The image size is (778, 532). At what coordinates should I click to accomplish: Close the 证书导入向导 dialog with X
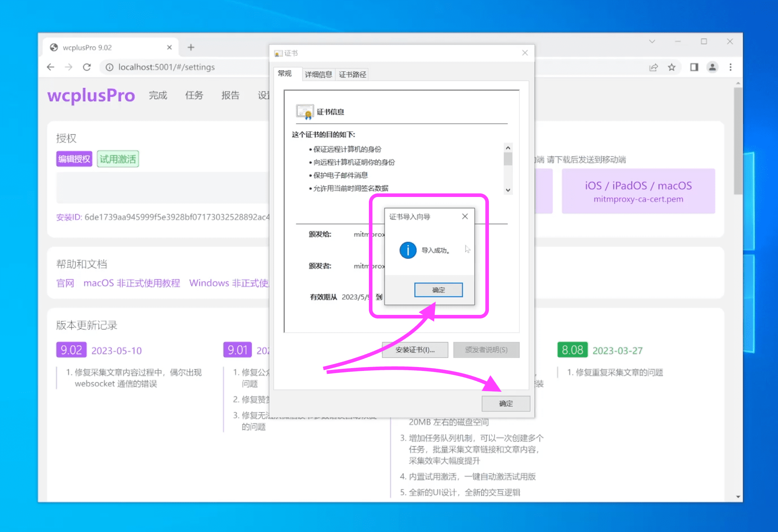tap(465, 216)
